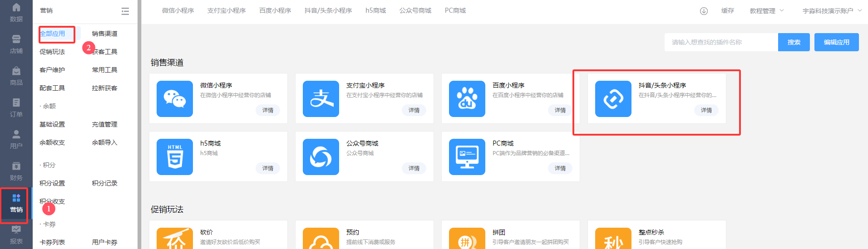The image size is (868, 249).
Task: Switch to PC商城 top tab
Action: point(455,10)
